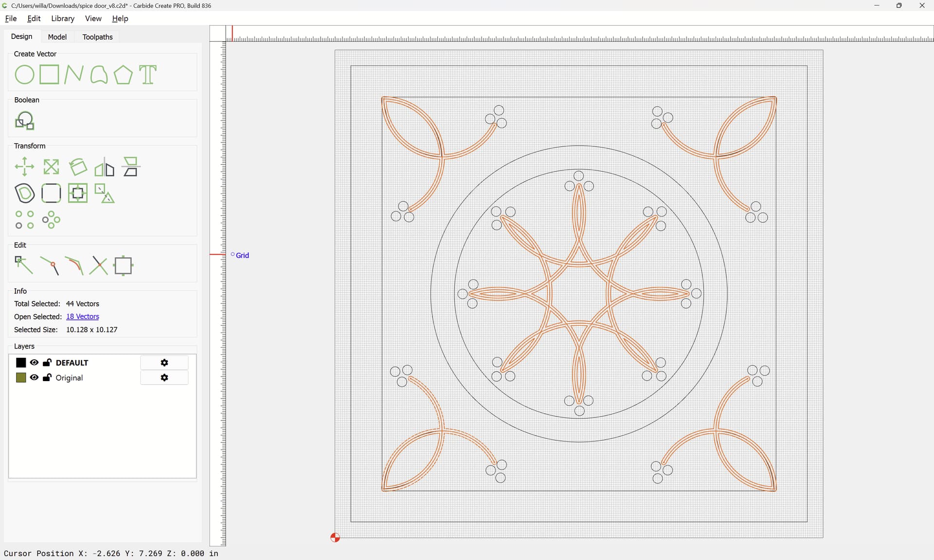Open the Circular Array tool

pos(51,220)
